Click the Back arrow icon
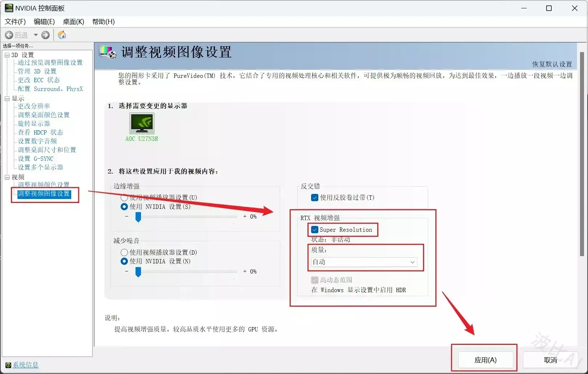The height and width of the screenshot is (374, 588). click(9, 35)
